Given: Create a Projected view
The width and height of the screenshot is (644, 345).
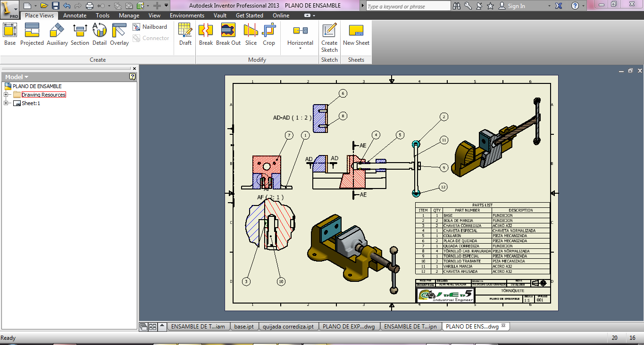Looking at the screenshot, I should pyautogui.click(x=32, y=34).
